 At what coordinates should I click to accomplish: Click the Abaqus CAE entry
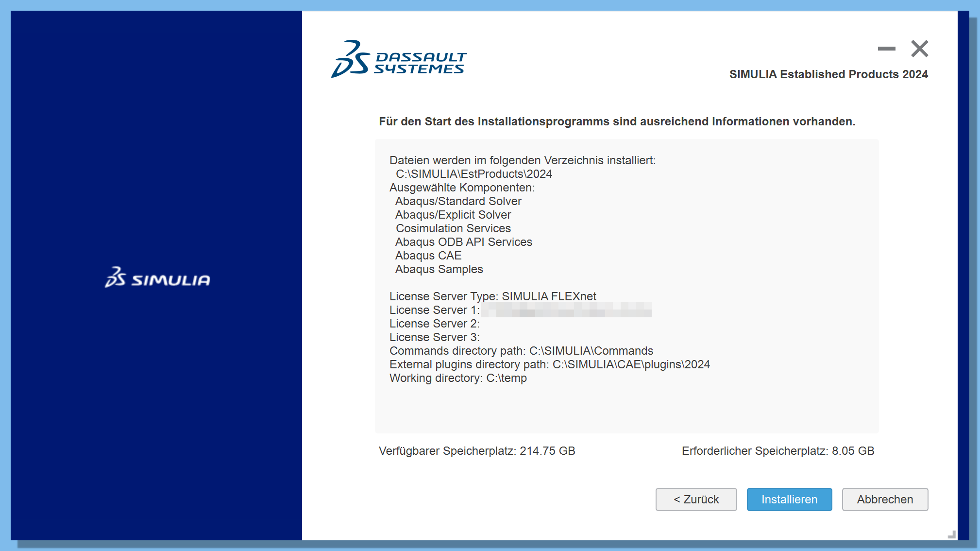pyautogui.click(x=428, y=256)
